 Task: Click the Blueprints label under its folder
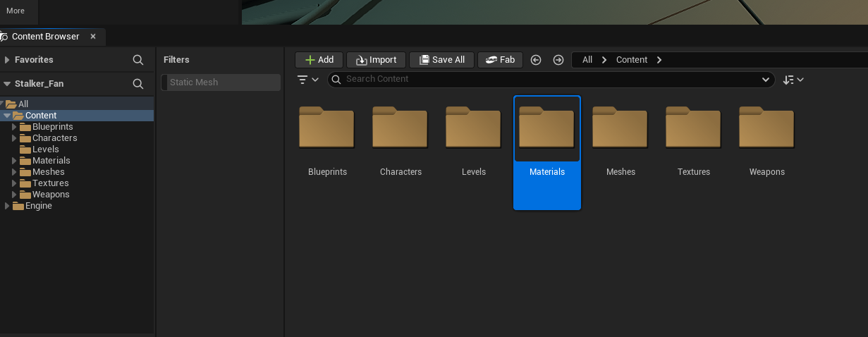pos(327,172)
